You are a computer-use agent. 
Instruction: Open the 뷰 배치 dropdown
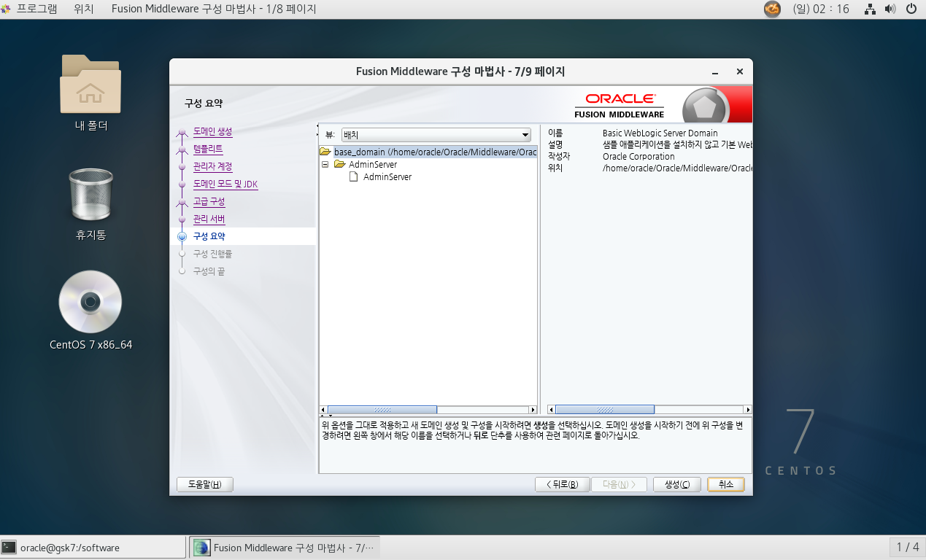pos(436,135)
